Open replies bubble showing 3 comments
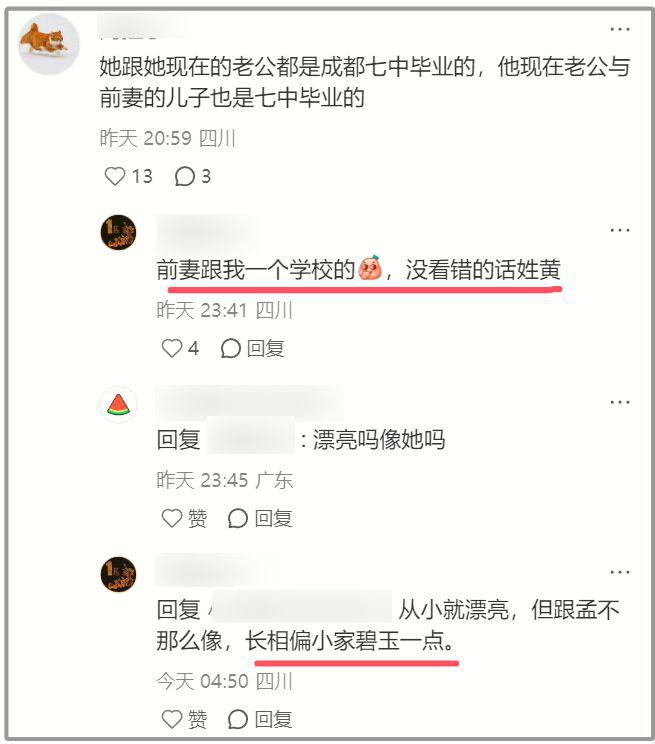Viewport: 655px width, 744px height. (x=192, y=177)
